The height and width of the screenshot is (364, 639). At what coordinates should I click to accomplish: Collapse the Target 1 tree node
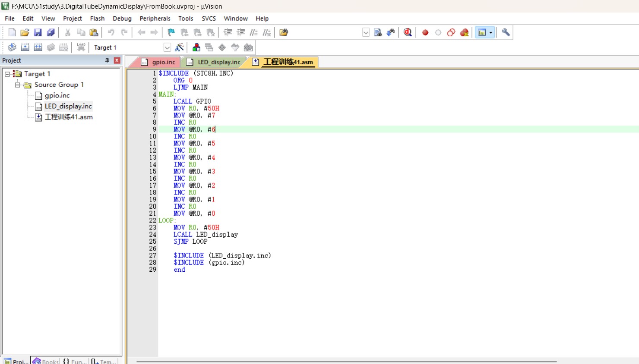tap(7, 74)
